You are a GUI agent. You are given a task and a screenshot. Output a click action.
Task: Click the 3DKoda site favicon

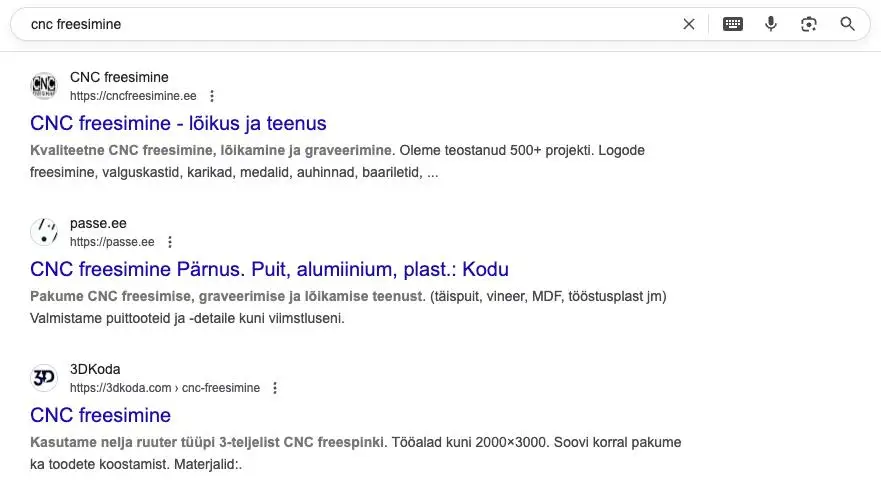click(x=44, y=378)
